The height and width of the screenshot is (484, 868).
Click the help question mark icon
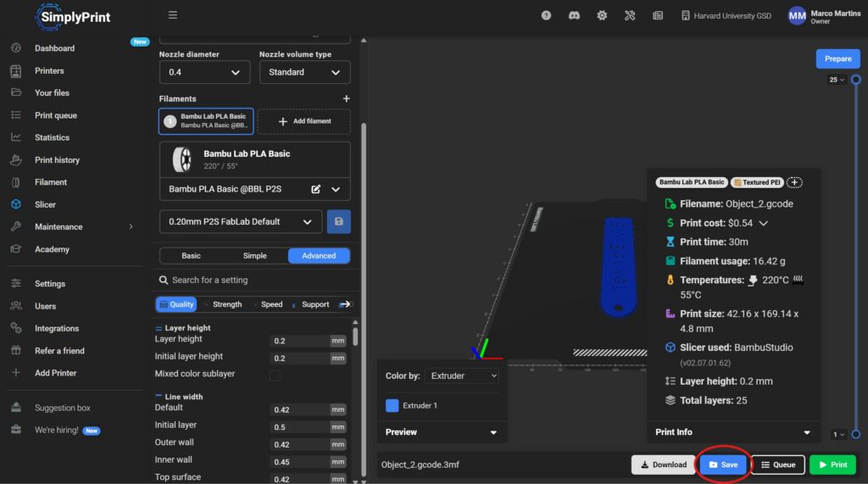click(x=546, y=15)
